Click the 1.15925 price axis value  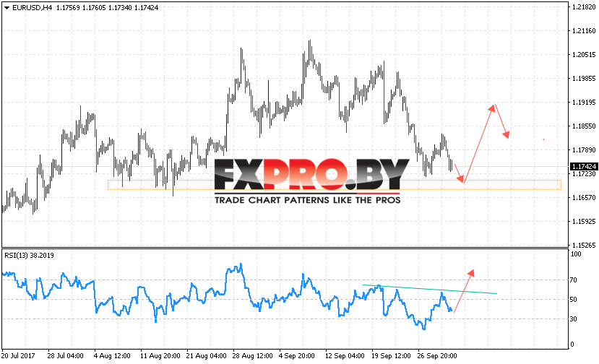(584, 221)
